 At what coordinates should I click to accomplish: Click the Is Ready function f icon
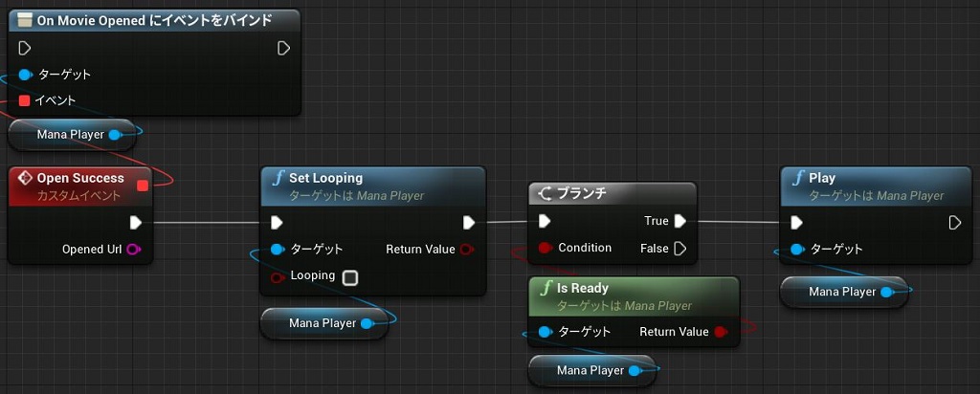point(546,288)
